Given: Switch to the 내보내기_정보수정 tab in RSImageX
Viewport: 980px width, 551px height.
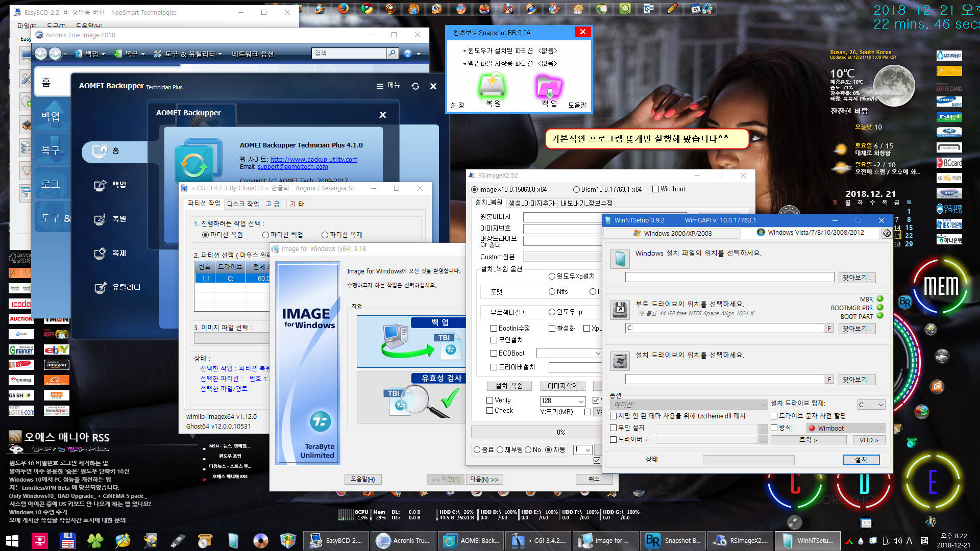Looking at the screenshot, I should [x=586, y=203].
